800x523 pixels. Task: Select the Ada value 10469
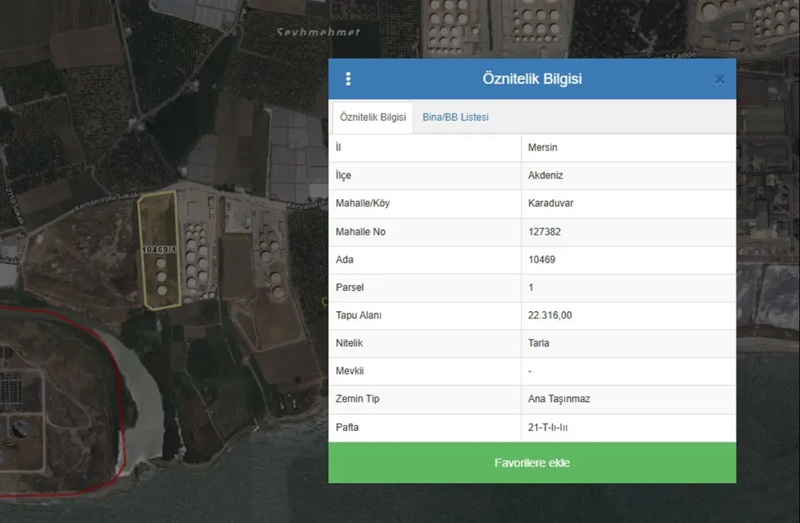coord(541,260)
